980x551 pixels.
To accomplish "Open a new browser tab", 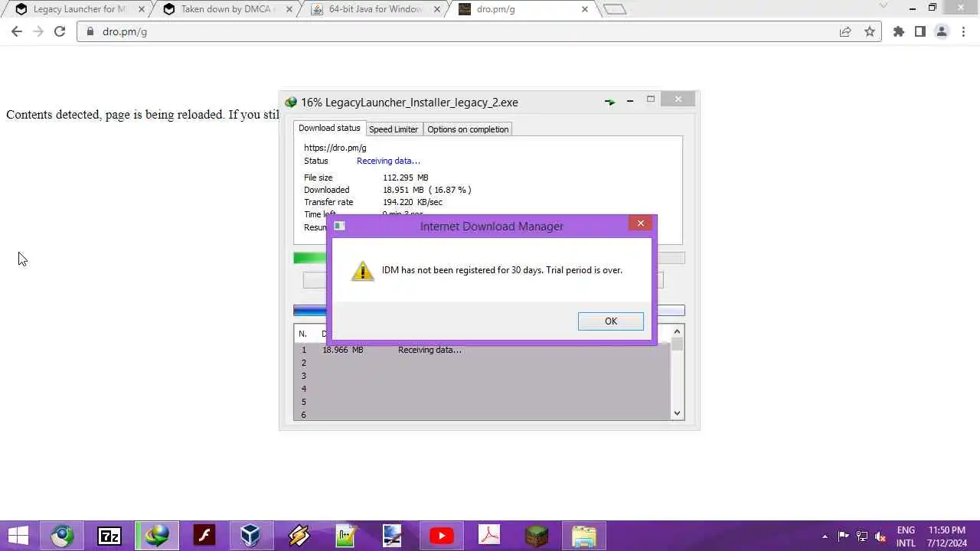I will (x=615, y=9).
